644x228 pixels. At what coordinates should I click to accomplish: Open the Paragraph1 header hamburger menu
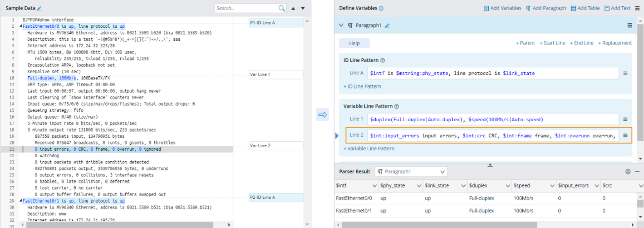[629, 26]
